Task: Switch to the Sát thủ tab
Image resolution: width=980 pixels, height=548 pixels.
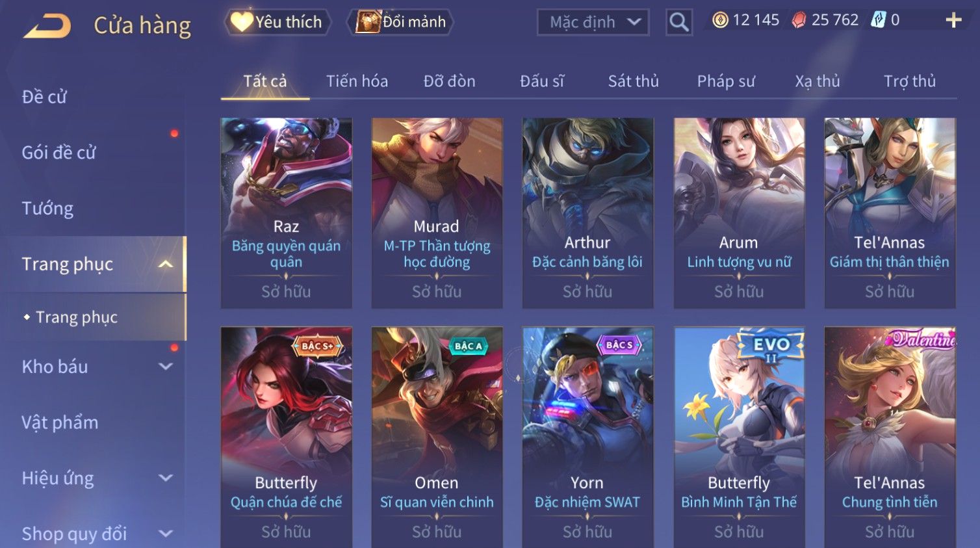Action: click(634, 81)
